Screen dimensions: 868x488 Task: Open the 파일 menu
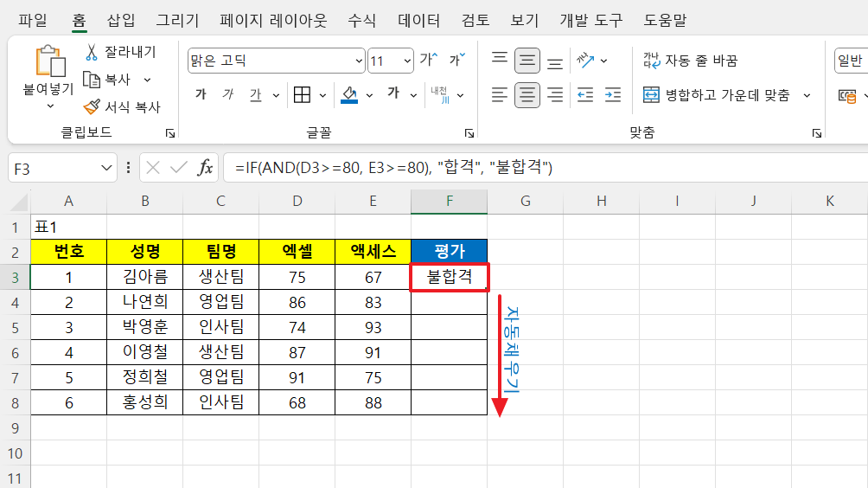click(33, 21)
